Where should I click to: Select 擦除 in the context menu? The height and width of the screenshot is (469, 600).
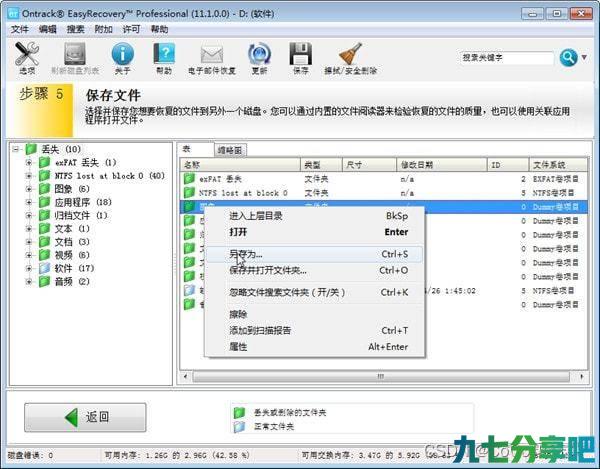pyautogui.click(x=315, y=314)
